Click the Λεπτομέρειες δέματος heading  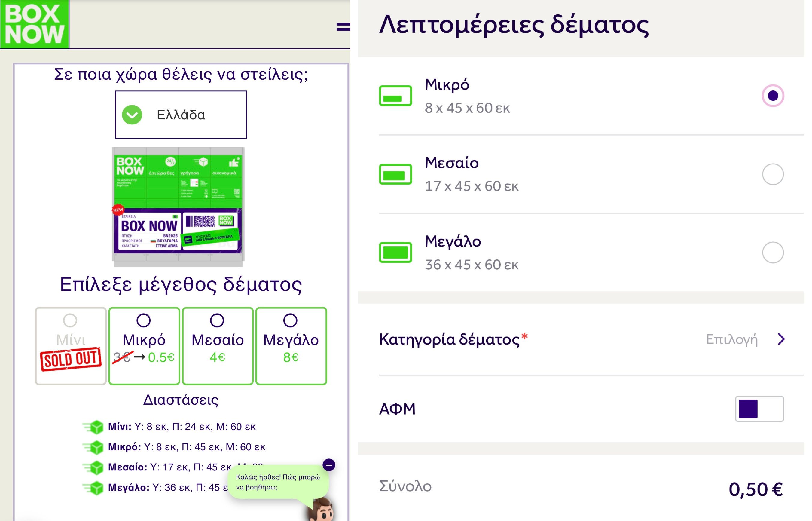point(514,25)
